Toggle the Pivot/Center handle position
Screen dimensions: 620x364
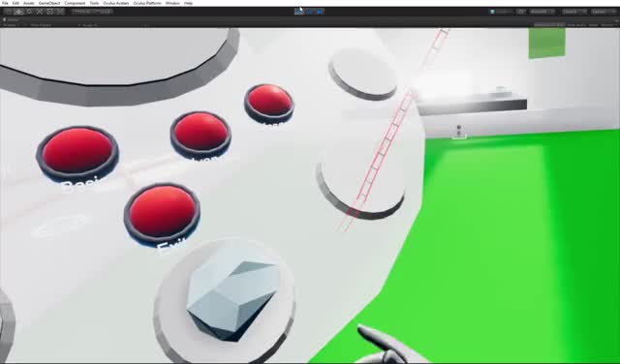tap(83, 12)
